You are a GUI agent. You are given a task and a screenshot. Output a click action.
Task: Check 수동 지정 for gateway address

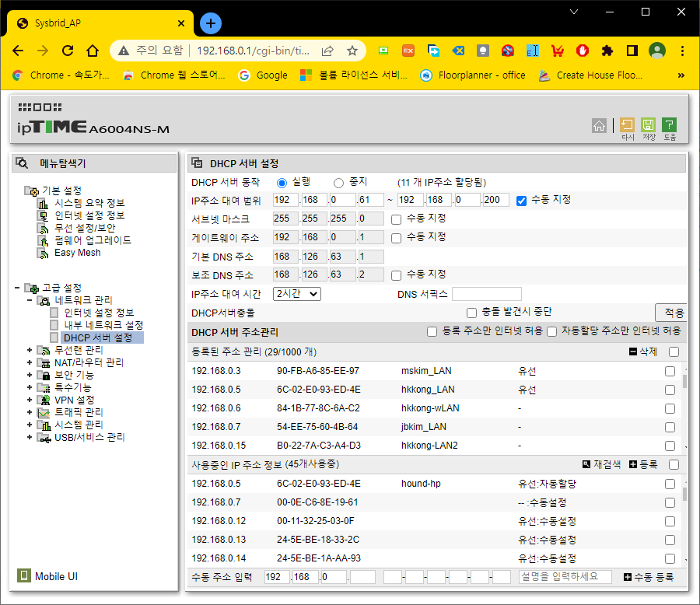click(x=396, y=239)
